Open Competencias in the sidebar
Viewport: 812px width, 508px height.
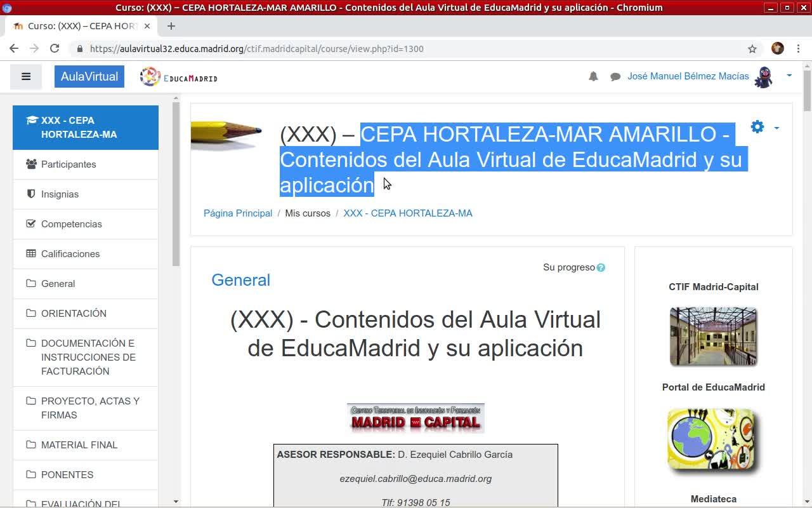pos(86,224)
